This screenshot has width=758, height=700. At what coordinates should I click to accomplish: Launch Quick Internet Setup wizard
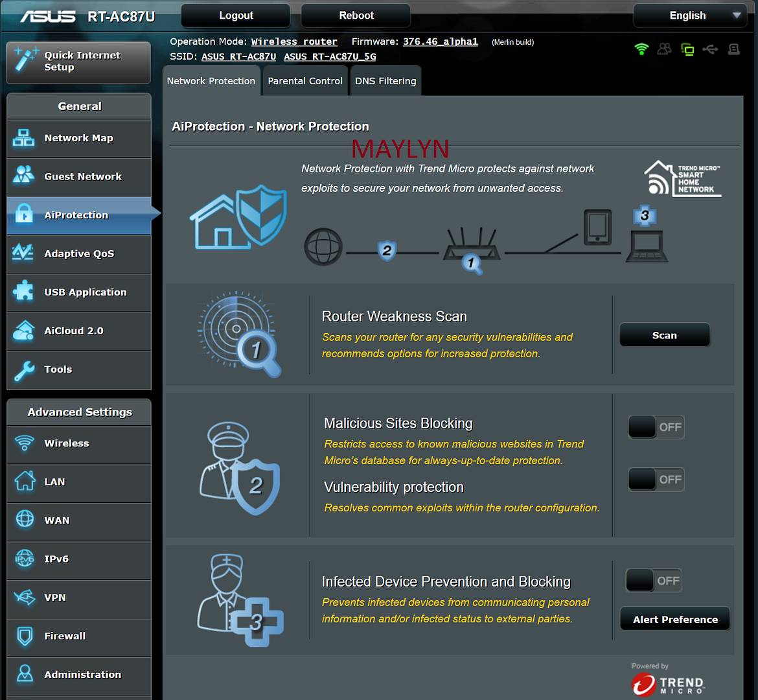[x=78, y=62]
